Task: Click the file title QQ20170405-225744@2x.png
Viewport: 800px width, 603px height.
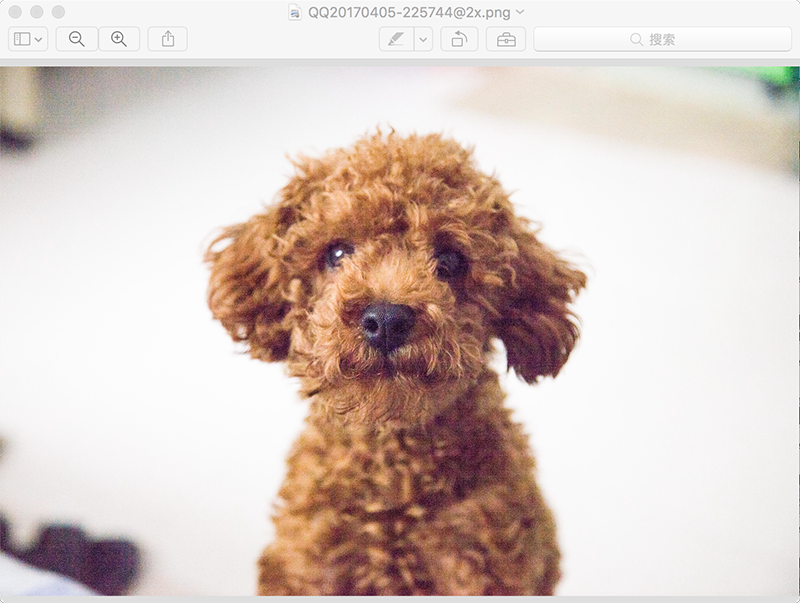Action: coord(409,12)
